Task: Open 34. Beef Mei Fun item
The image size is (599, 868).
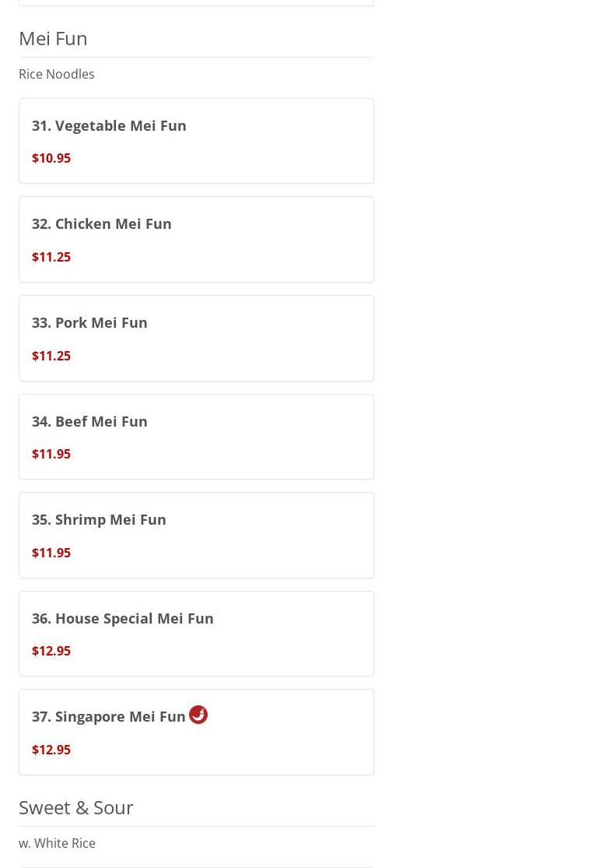Action: (89, 421)
